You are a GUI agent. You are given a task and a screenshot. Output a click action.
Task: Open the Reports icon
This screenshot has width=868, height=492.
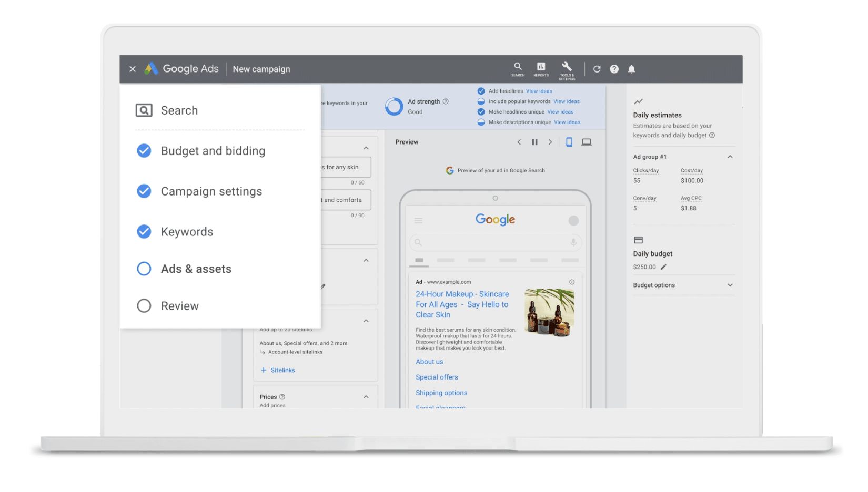(541, 69)
